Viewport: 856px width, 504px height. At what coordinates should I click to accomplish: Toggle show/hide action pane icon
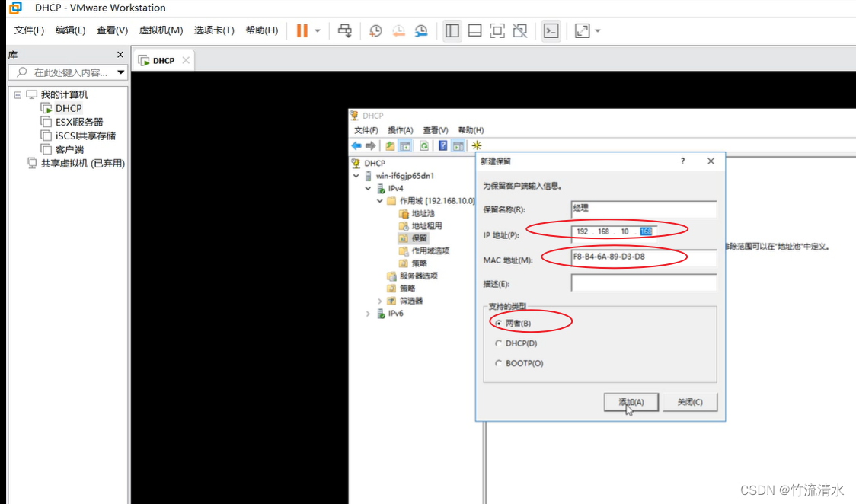tap(458, 145)
